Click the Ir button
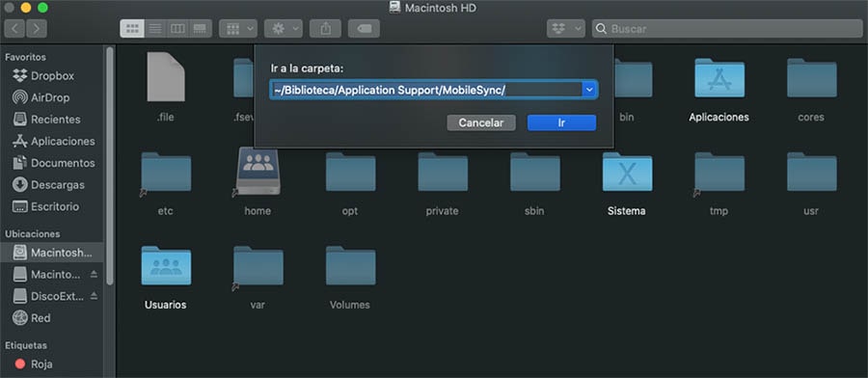This screenshot has width=868, height=378. coord(561,122)
